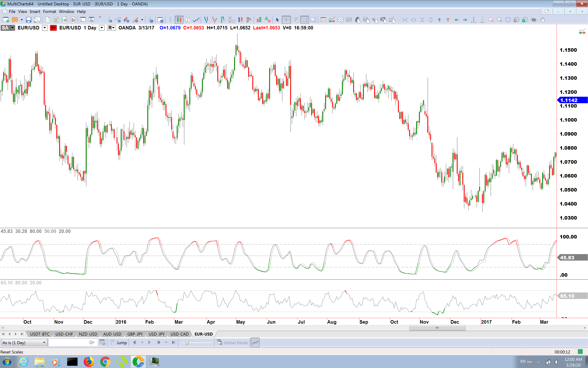
Task: Click the chart trading icon at top right
Action: click(x=582, y=32)
